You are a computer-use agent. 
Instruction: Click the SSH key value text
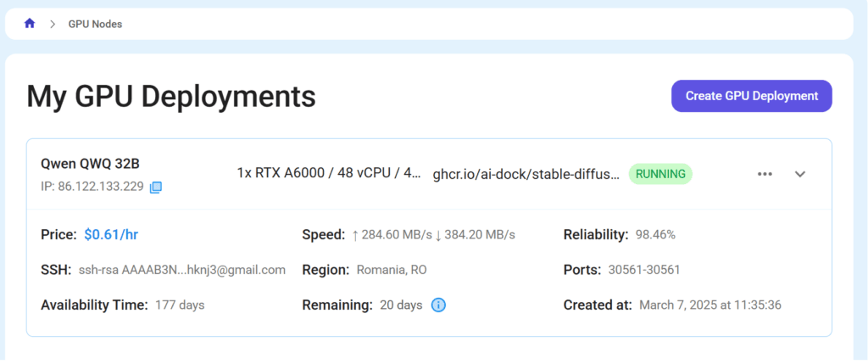coord(181,270)
